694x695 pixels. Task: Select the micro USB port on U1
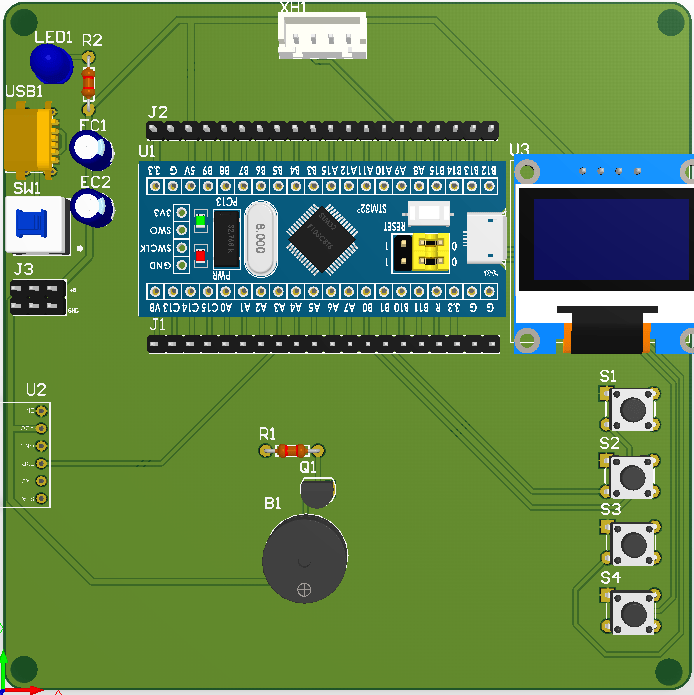pos(487,238)
